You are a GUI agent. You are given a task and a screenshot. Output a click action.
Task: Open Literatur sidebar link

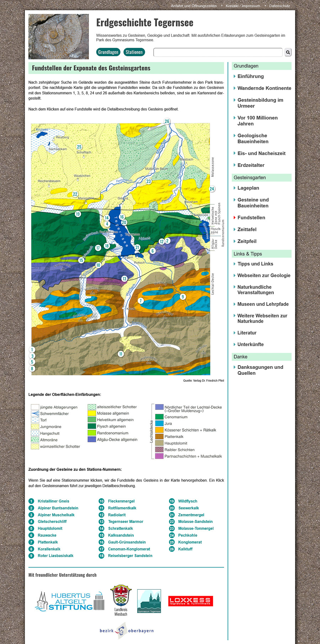coord(247,333)
